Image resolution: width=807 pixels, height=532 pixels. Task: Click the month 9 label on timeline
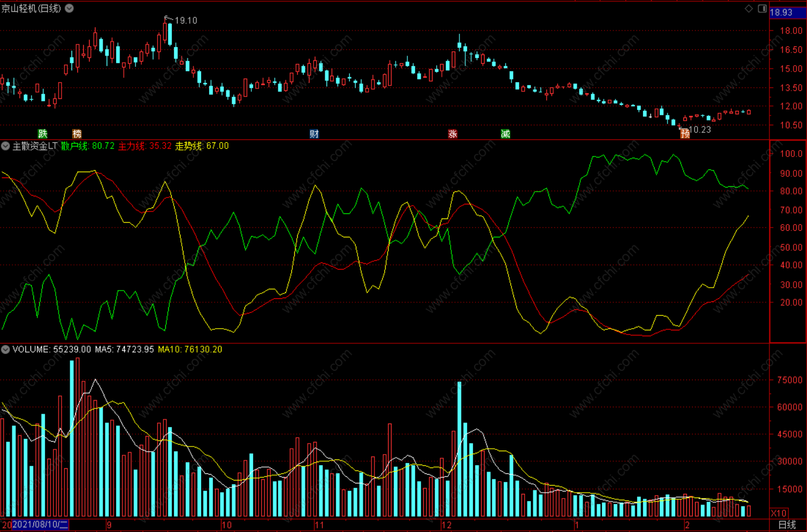(x=109, y=525)
